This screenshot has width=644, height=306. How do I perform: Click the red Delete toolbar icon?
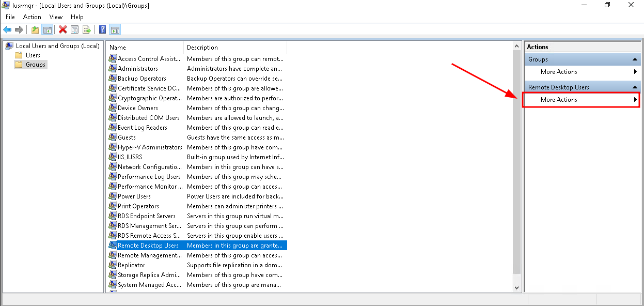coord(63,30)
